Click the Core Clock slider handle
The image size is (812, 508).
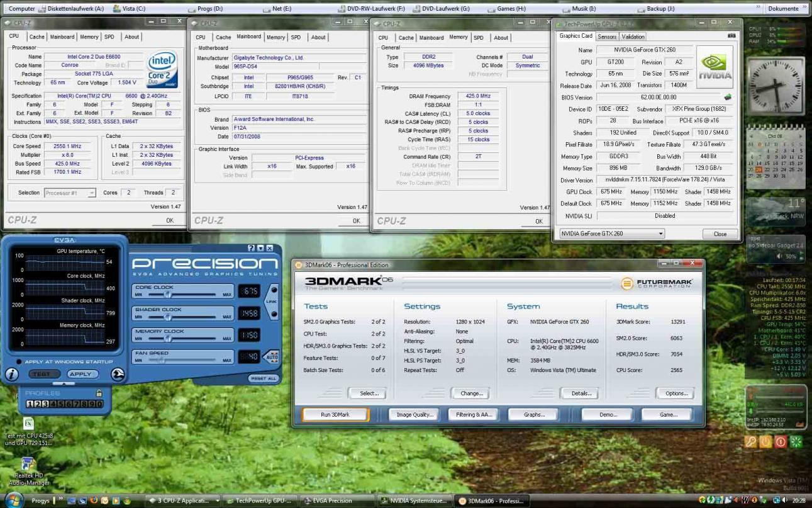pyautogui.click(x=167, y=295)
